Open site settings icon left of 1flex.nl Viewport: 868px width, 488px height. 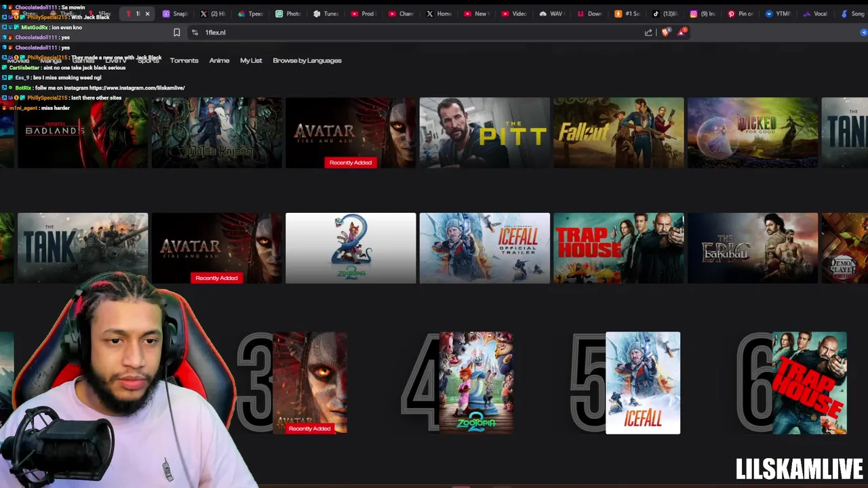coord(195,33)
